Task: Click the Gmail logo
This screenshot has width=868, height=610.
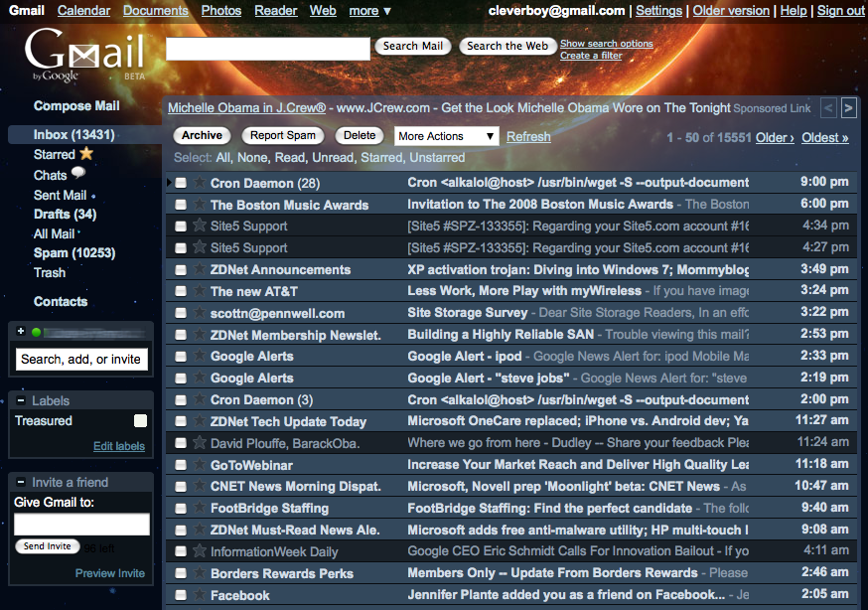Action: pos(84,55)
